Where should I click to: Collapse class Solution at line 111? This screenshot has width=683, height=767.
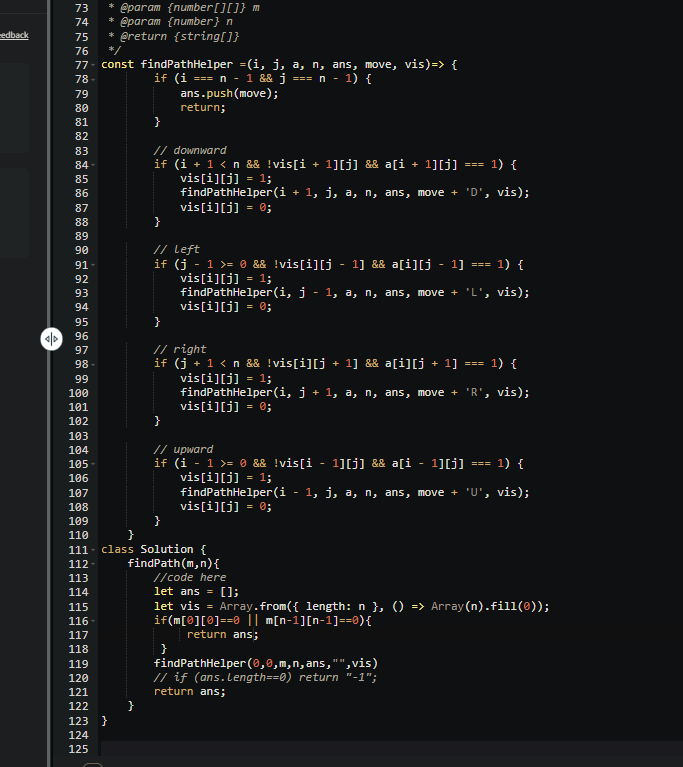(93, 550)
